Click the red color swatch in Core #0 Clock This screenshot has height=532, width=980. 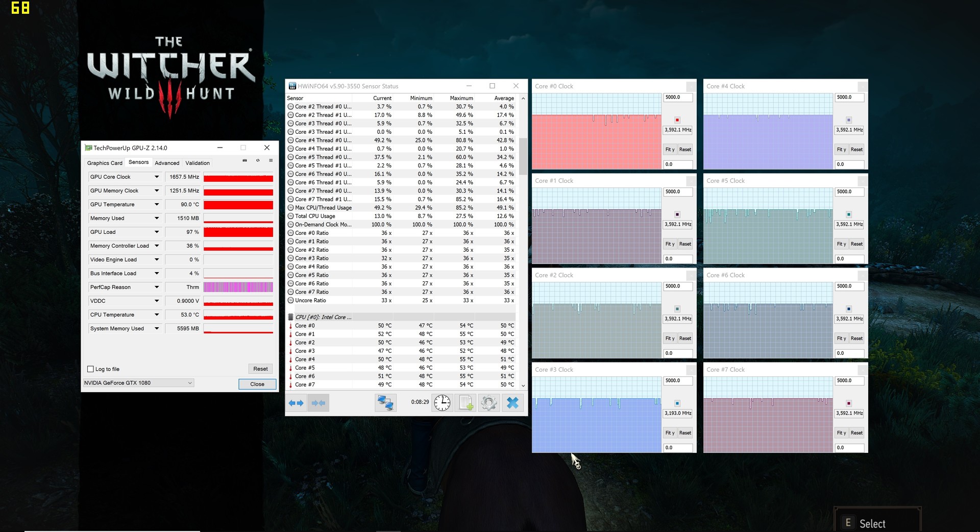tap(677, 120)
